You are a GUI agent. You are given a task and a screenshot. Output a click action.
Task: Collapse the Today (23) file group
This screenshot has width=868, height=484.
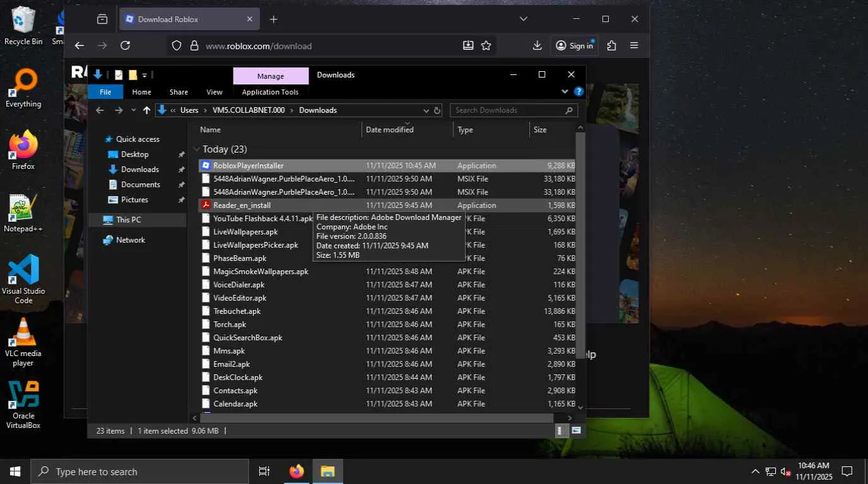(197, 149)
